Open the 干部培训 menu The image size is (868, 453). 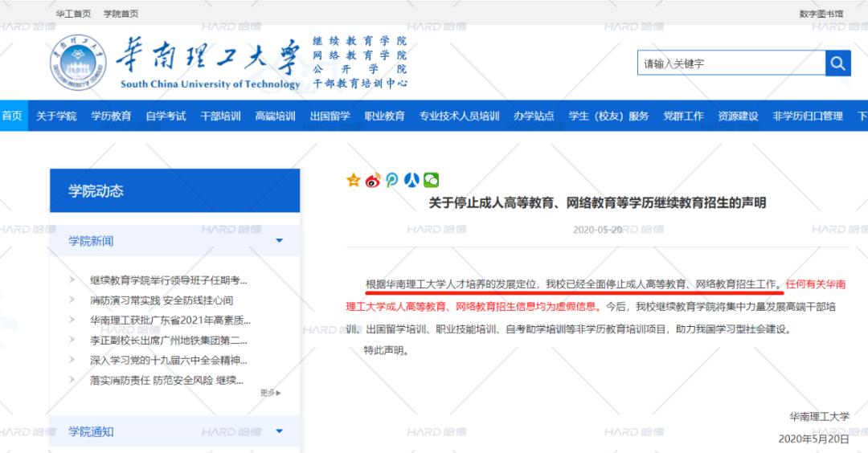(220, 116)
